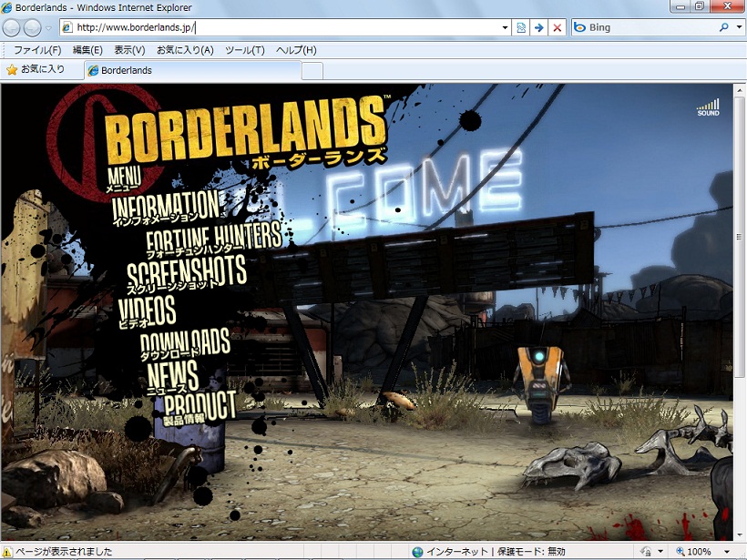Open the SCREENSHOTS link
The width and height of the screenshot is (747, 560).
point(186,273)
